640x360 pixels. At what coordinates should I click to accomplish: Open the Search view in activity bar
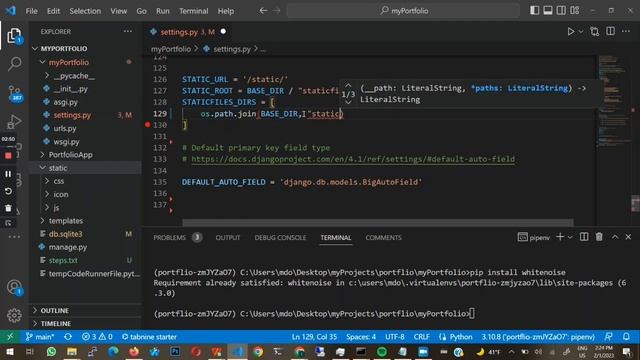click(14, 64)
